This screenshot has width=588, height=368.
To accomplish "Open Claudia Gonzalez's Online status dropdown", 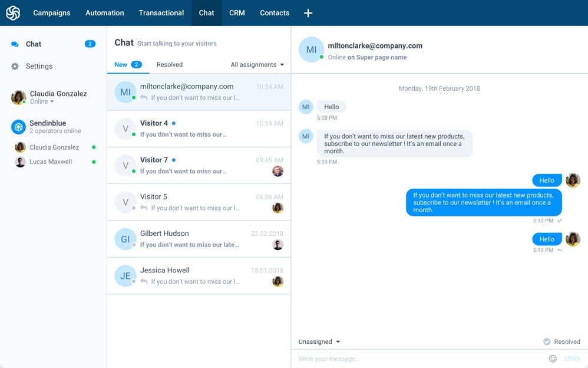I will (42, 101).
